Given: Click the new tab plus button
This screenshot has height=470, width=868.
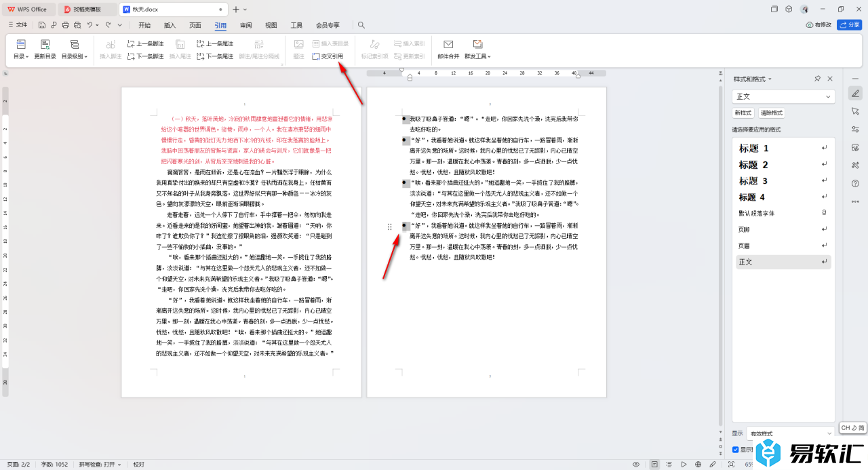Looking at the screenshot, I should (x=236, y=9).
